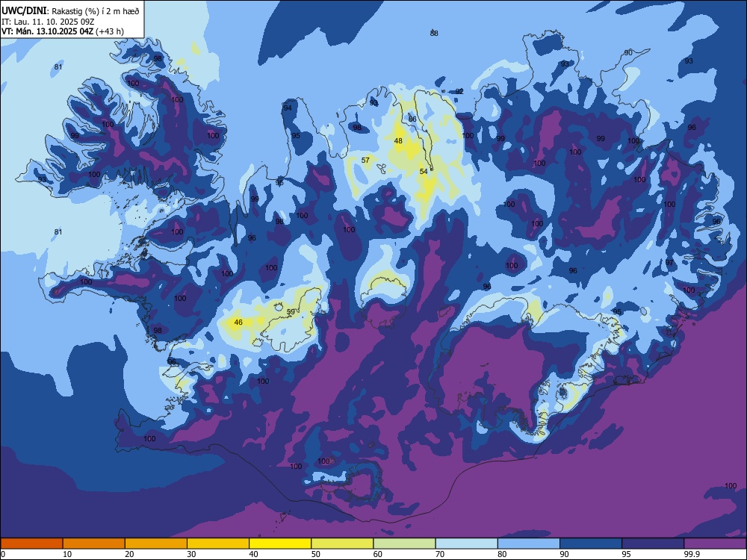Choose the 50–60% pale yellow legend swatch
Viewport: 747px width, 560px height.
[342, 544]
